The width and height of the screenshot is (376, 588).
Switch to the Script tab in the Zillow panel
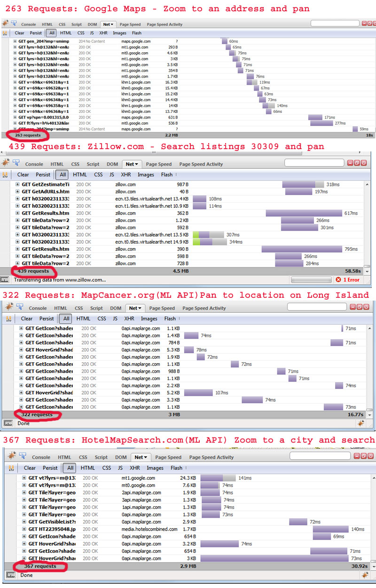tap(93, 164)
